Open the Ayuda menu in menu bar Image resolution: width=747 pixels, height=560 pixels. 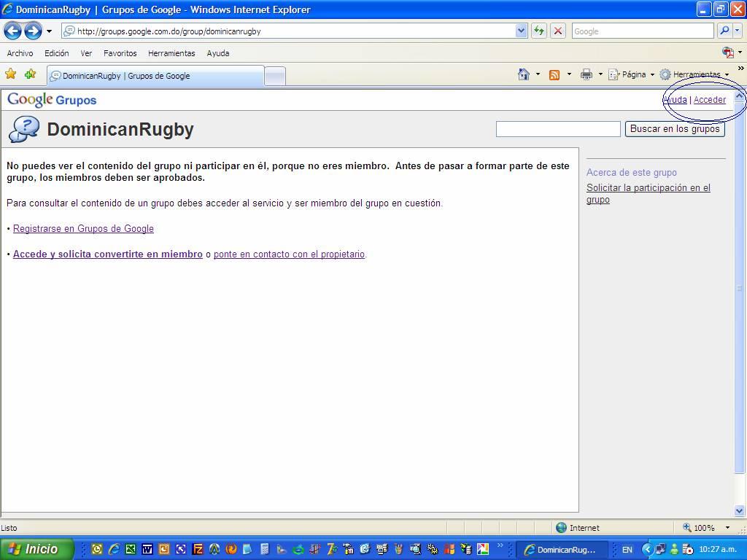[x=217, y=53]
